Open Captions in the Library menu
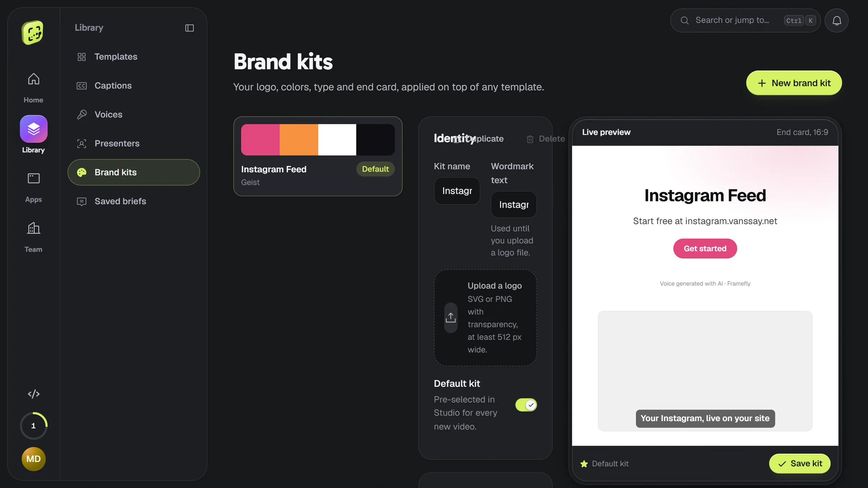 pos(133,86)
